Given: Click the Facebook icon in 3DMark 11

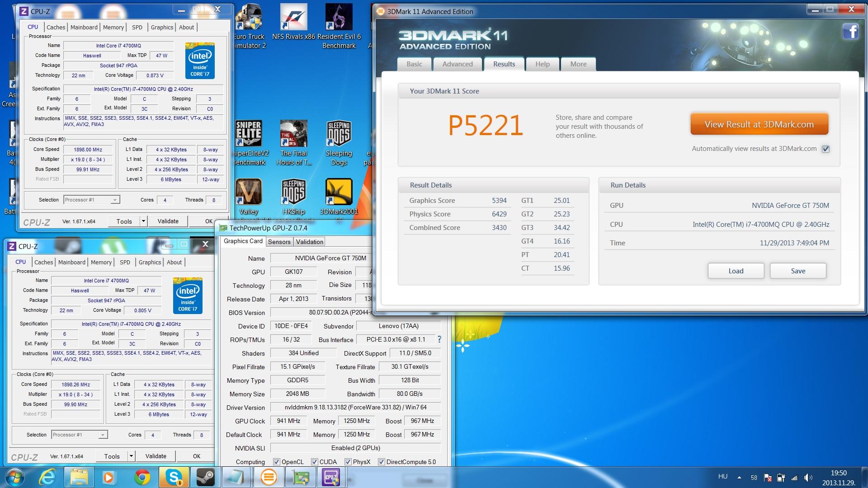Looking at the screenshot, I should 850,32.
